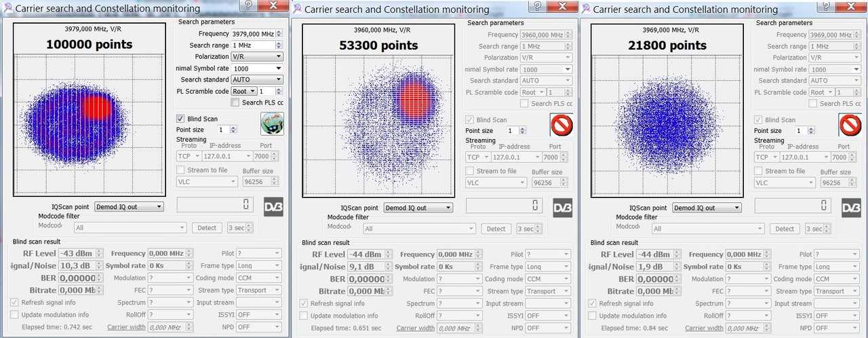Click the Buffer size 96256 field in the 3979 MHz window
The height and width of the screenshot is (338, 868).
tap(260, 182)
